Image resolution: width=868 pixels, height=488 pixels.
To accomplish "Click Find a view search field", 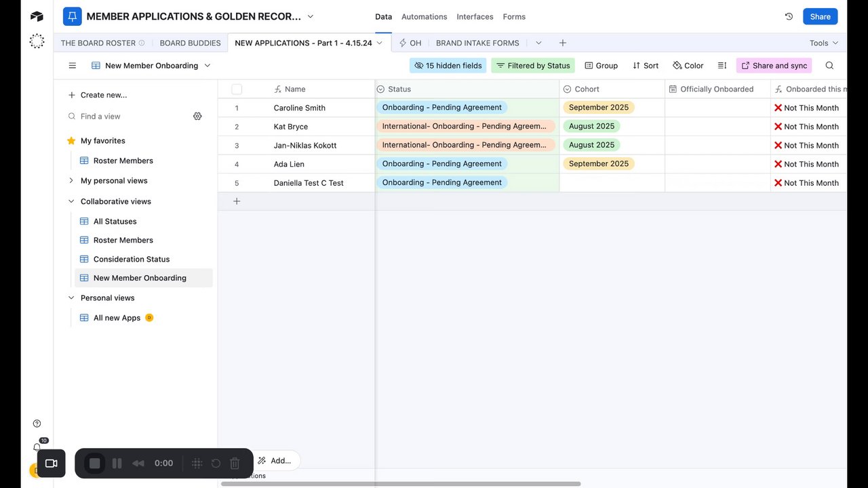I will pos(127,117).
